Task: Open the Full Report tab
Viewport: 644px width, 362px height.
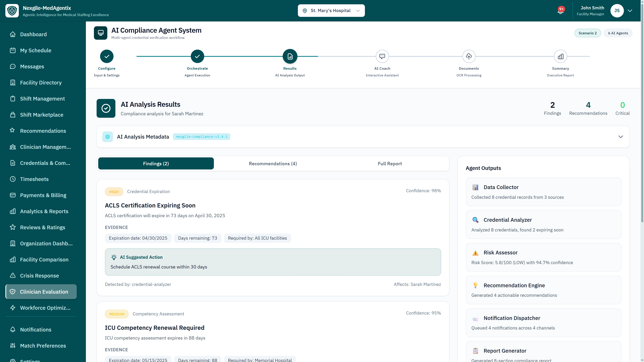Action: coord(390,163)
